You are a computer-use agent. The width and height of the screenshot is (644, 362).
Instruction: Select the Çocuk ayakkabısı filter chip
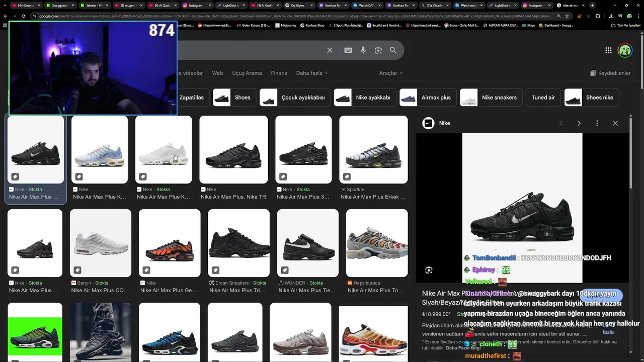click(x=295, y=98)
